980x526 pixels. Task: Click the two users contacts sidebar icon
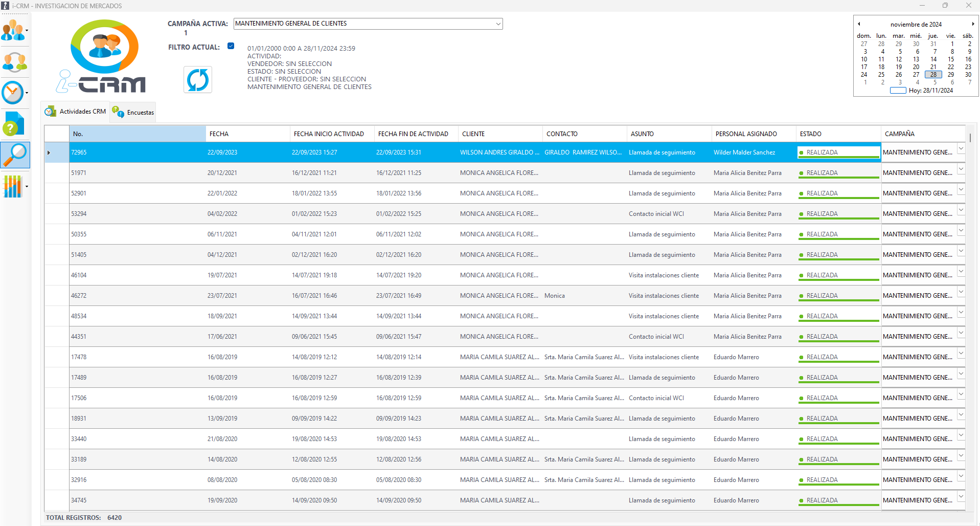14,62
